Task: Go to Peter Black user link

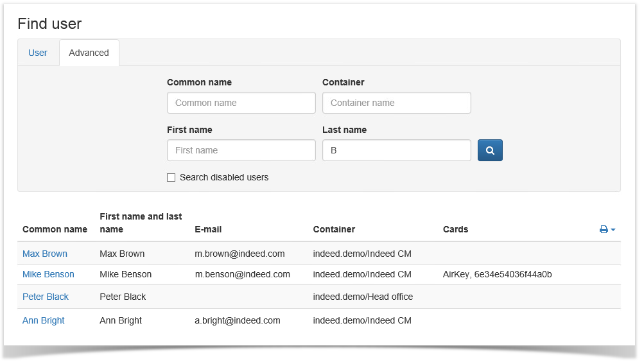Action: [46, 297]
